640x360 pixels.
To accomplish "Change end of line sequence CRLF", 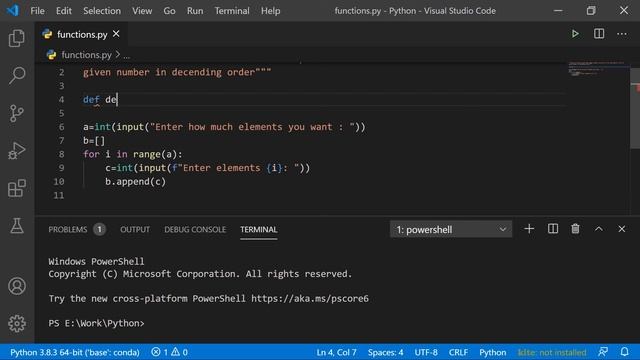I will (458, 352).
